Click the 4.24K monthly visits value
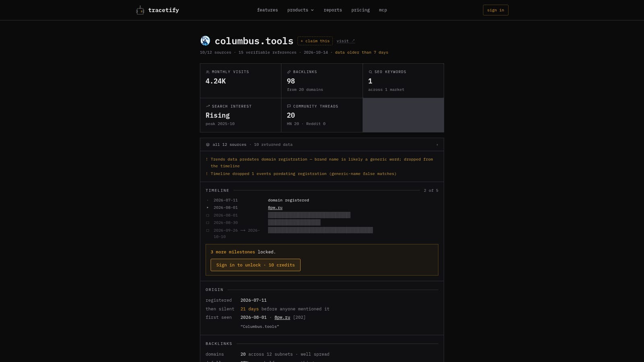 tap(216, 81)
